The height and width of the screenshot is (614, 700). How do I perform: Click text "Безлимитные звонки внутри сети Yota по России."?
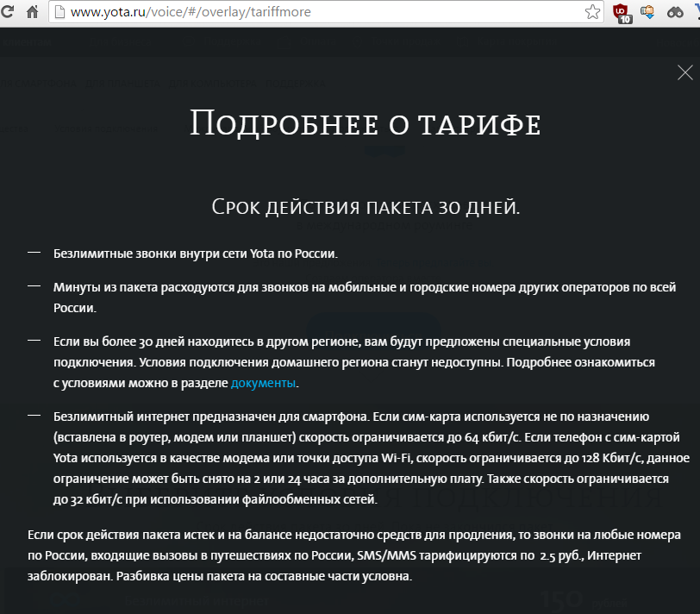click(196, 254)
